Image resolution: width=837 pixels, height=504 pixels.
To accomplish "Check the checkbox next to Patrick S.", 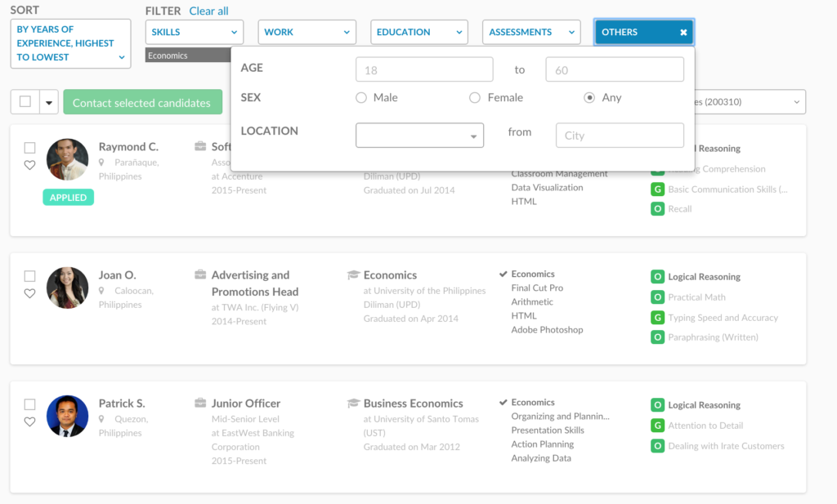I will tap(30, 404).
